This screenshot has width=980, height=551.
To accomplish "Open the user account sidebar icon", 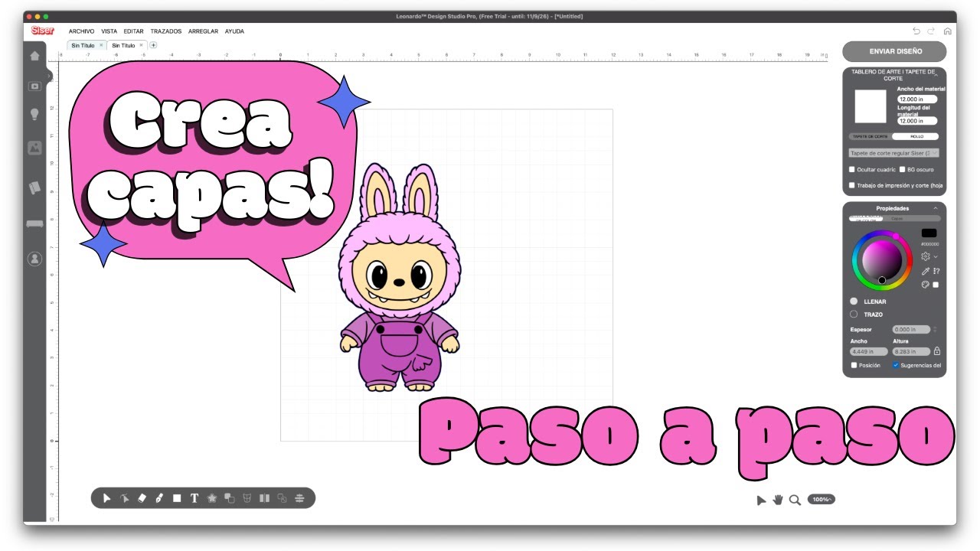I will tap(34, 259).
